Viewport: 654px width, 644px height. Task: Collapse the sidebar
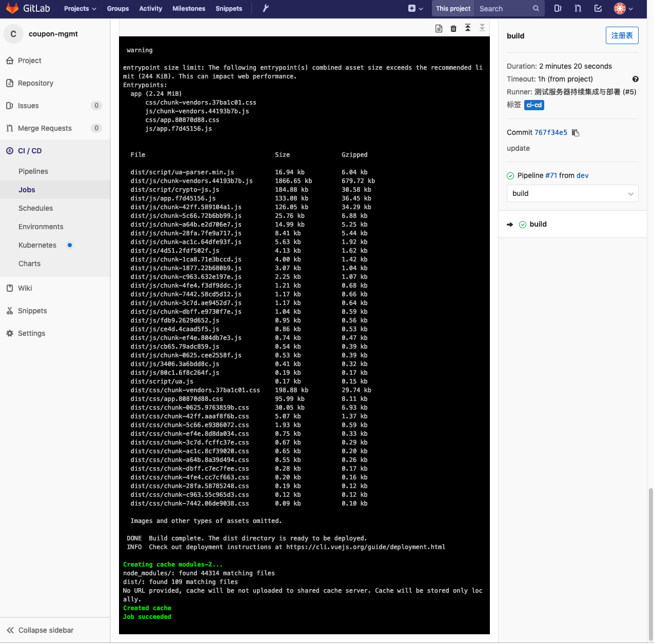coord(40,630)
